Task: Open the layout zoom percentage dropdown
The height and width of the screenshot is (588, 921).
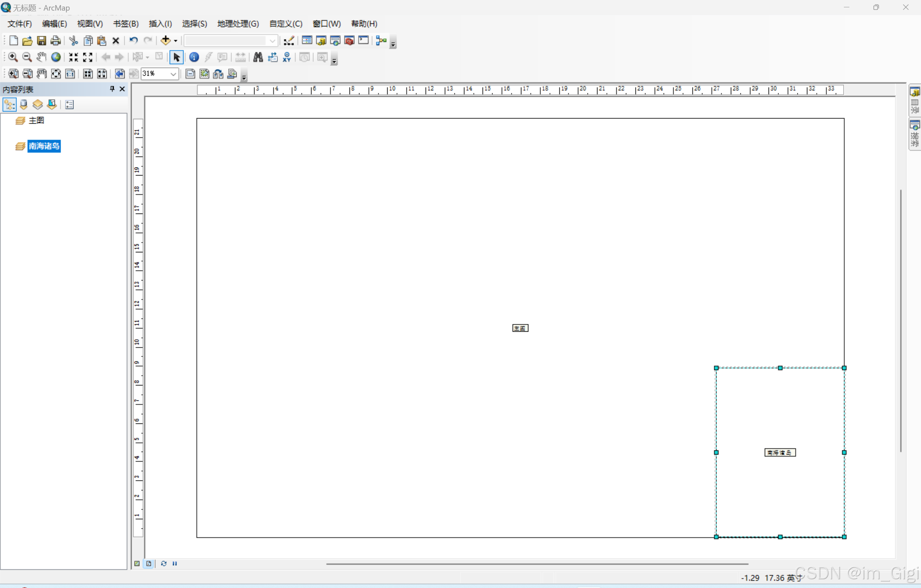Action: [x=173, y=74]
